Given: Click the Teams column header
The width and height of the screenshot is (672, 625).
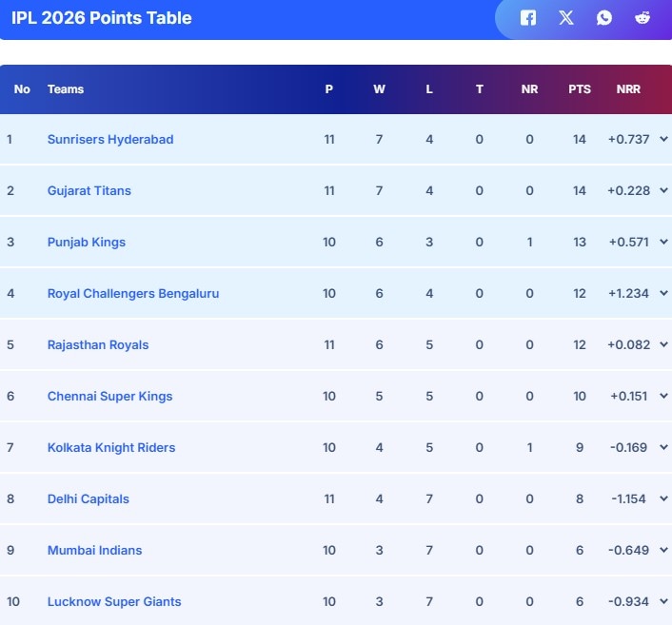Looking at the screenshot, I should click(x=66, y=89).
